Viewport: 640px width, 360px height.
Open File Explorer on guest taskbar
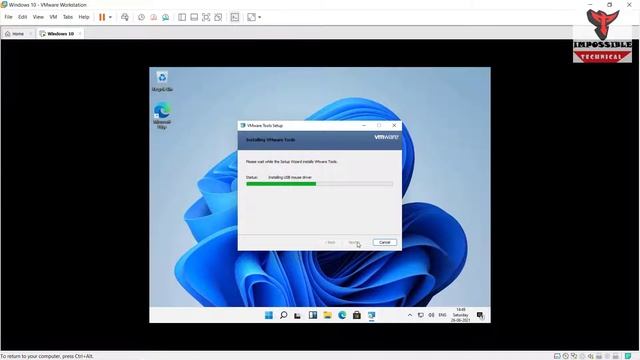[x=327, y=315]
